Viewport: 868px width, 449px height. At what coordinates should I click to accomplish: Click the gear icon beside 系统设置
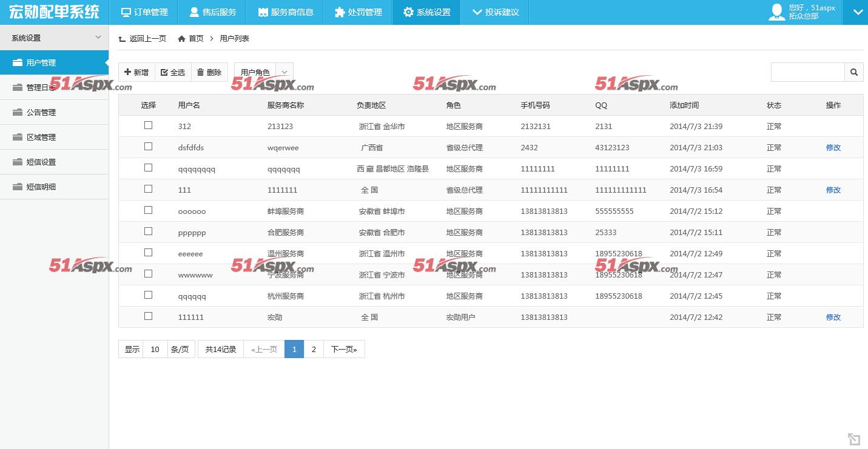coord(408,12)
